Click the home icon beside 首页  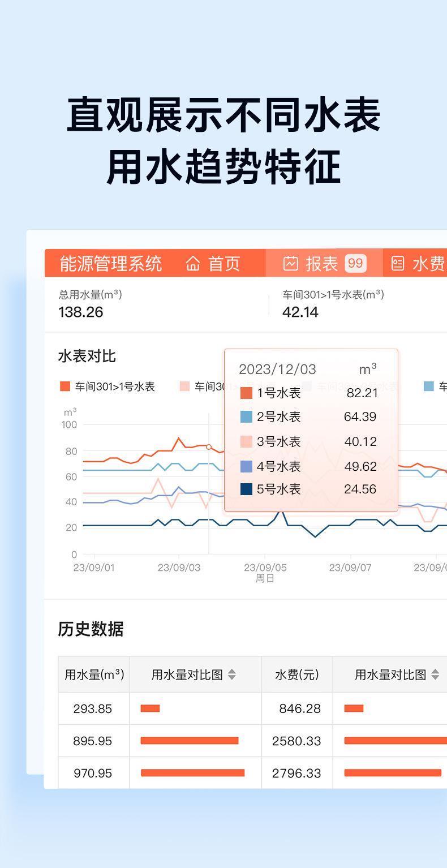pos(193,264)
